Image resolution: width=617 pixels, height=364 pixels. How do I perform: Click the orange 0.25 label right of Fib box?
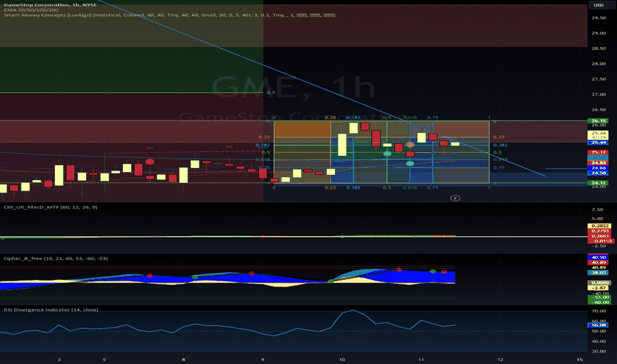(498, 137)
